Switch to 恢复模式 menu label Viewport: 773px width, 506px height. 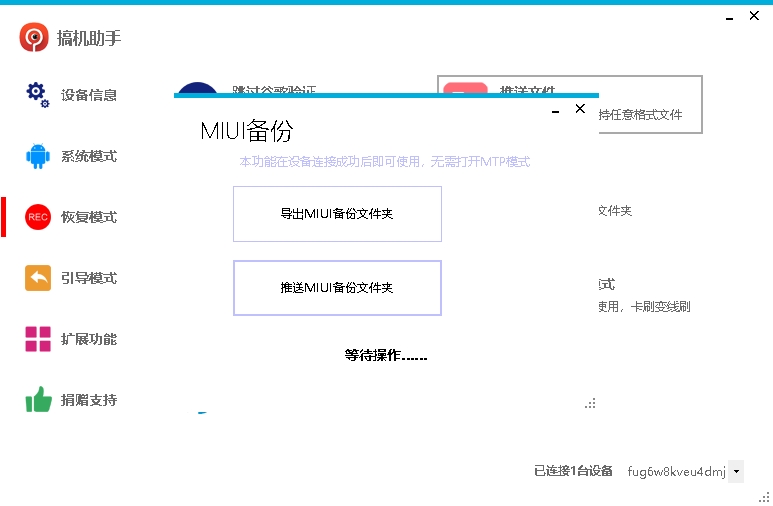[x=89, y=217]
